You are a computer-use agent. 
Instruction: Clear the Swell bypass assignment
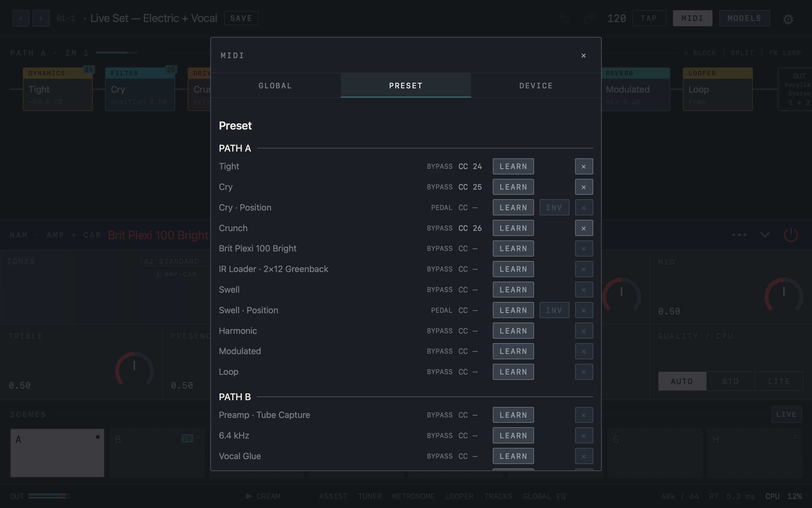click(584, 290)
